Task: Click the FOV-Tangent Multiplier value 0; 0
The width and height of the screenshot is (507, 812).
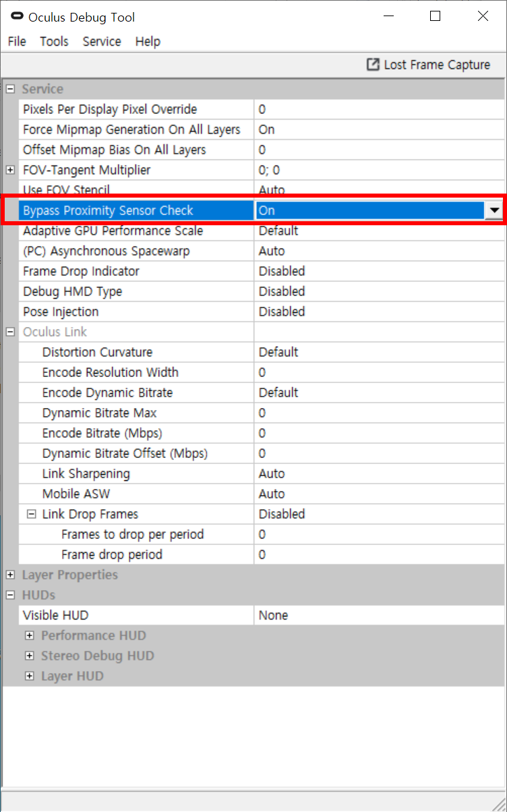Action: tap(379, 170)
